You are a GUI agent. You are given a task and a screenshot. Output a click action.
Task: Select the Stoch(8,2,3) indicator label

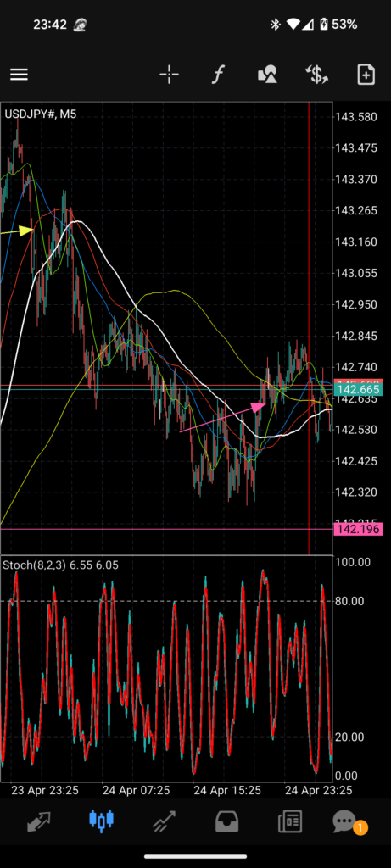tap(60, 565)
